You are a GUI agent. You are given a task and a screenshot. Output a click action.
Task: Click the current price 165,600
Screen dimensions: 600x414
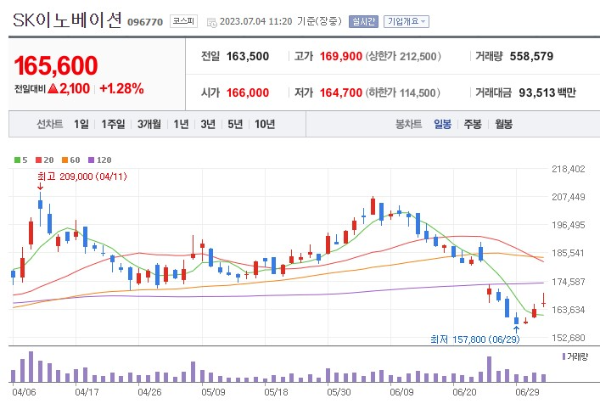56,65
